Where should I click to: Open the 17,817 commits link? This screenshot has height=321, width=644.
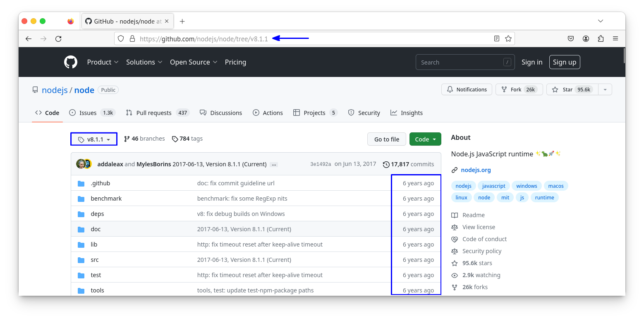409,164
